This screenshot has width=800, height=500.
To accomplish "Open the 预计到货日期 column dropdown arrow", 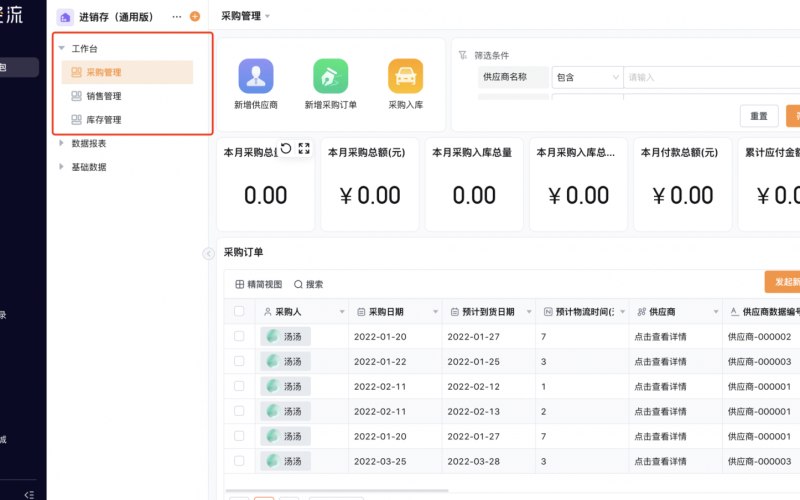I will pyautogui.click(x=529, y=312).
